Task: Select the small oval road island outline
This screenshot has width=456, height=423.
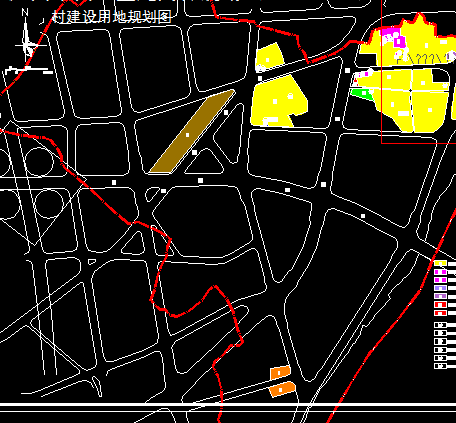Action: click(x=153, y=194)
